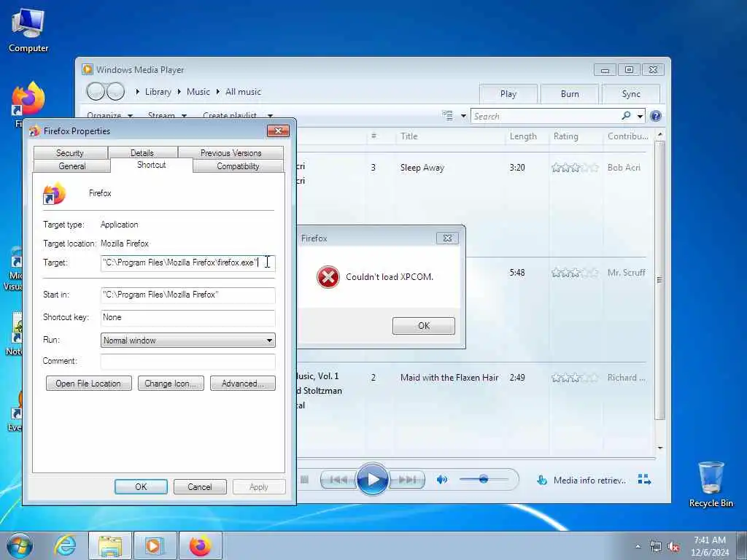Click Music in the breadcrumb
This screenshot has height=560, width=747.
tap(198, 92)
